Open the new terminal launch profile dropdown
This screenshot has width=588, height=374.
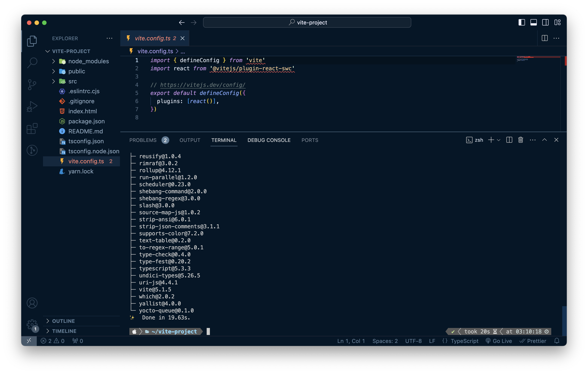[x=499, y=140]
